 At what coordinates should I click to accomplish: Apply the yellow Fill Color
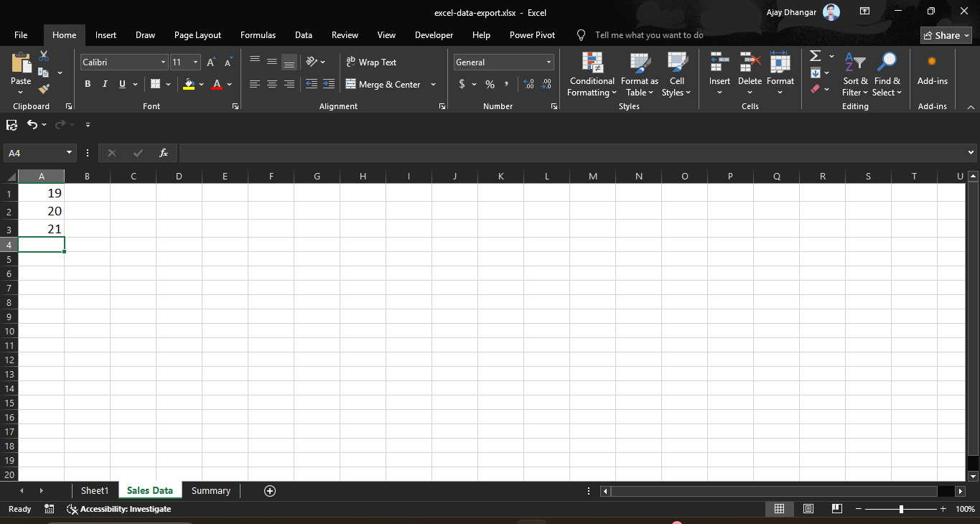[x=189, y=84]
